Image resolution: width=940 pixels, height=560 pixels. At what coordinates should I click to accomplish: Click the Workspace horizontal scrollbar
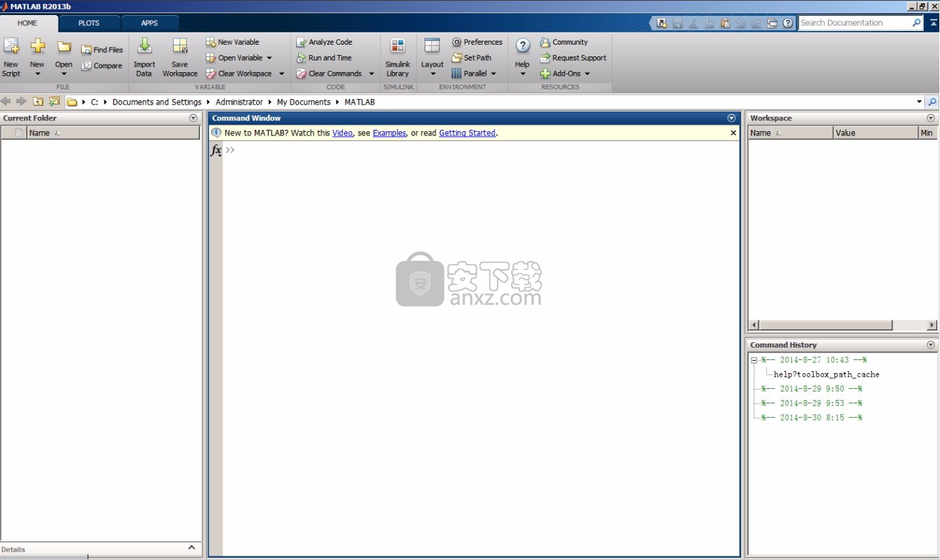pos(826,325)
